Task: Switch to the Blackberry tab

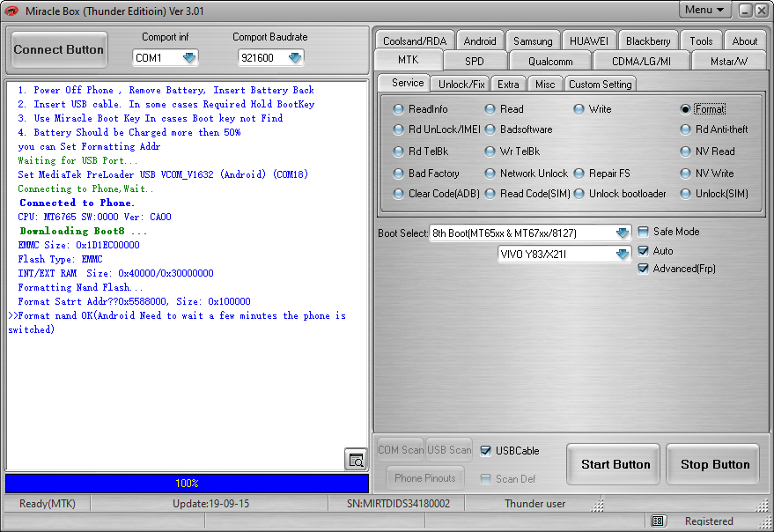Action: coord(648,41)
